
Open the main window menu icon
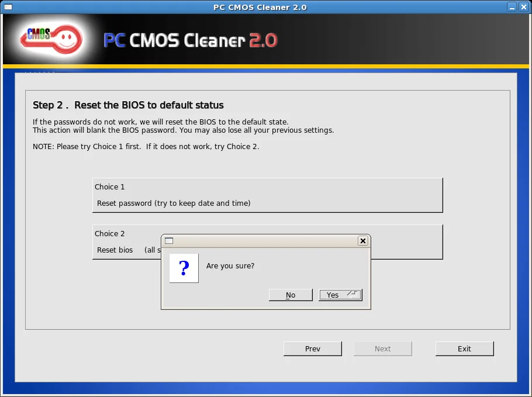8,7
